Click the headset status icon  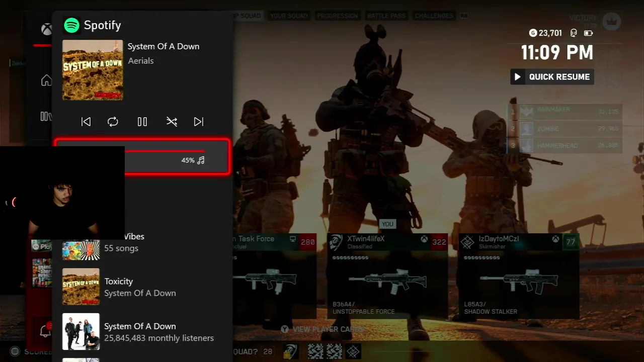point(574,33)
